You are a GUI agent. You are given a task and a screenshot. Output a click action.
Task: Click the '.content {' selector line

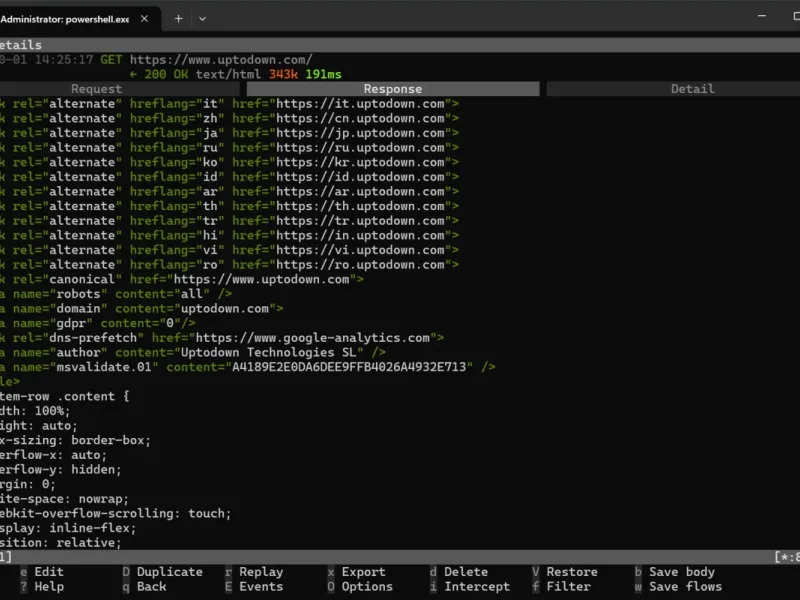tap(65, 396)
